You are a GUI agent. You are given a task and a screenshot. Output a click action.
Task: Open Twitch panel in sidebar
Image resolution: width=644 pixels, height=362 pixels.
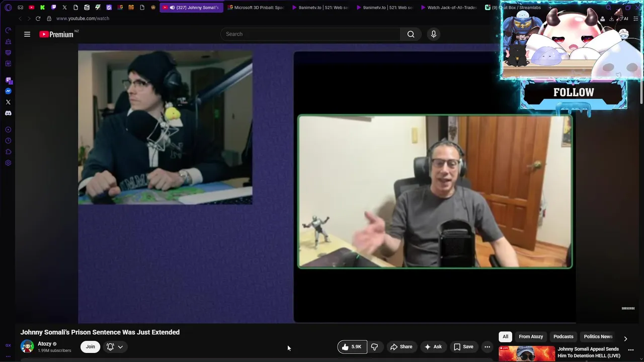click(x=8, y=80)
